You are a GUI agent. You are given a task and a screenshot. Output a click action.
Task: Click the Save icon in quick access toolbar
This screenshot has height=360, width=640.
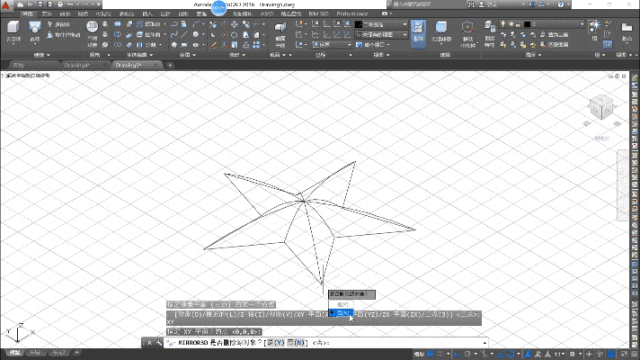coord(40,4)
